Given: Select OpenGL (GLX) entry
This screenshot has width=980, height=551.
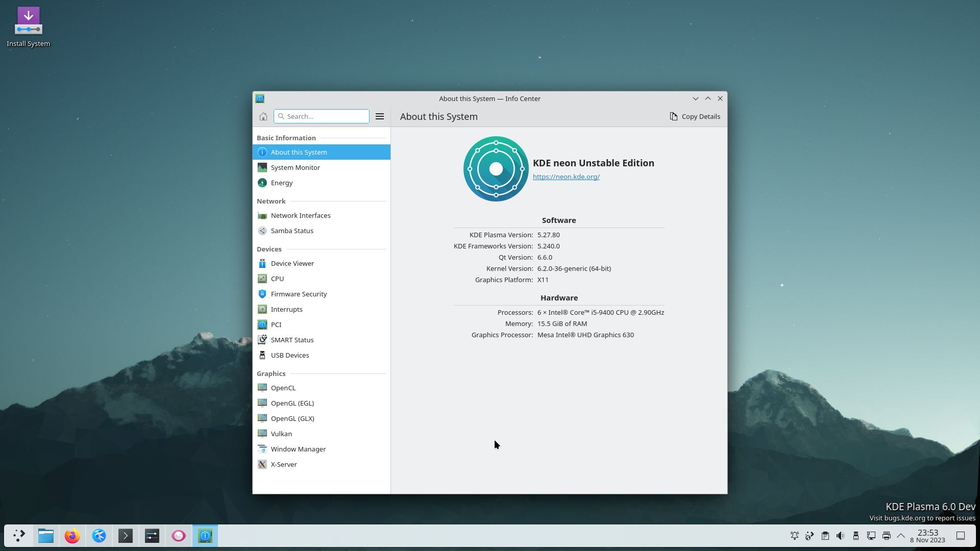Looking at the screenshot, I should pyautogui.click(x=322, y=418).
